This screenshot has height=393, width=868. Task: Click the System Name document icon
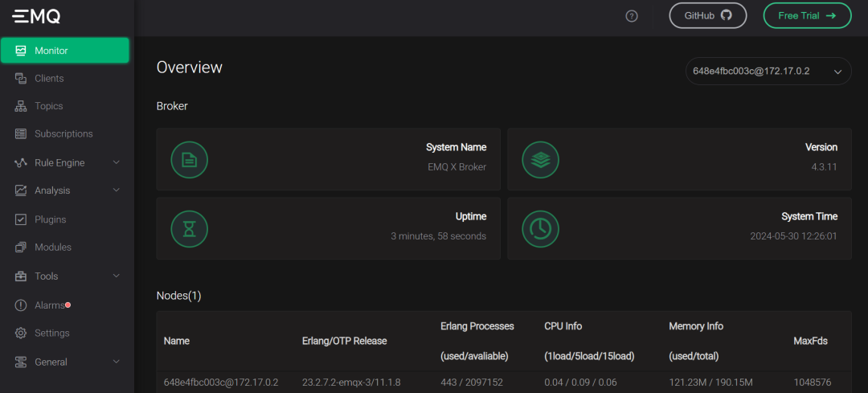tap(189, 159)
